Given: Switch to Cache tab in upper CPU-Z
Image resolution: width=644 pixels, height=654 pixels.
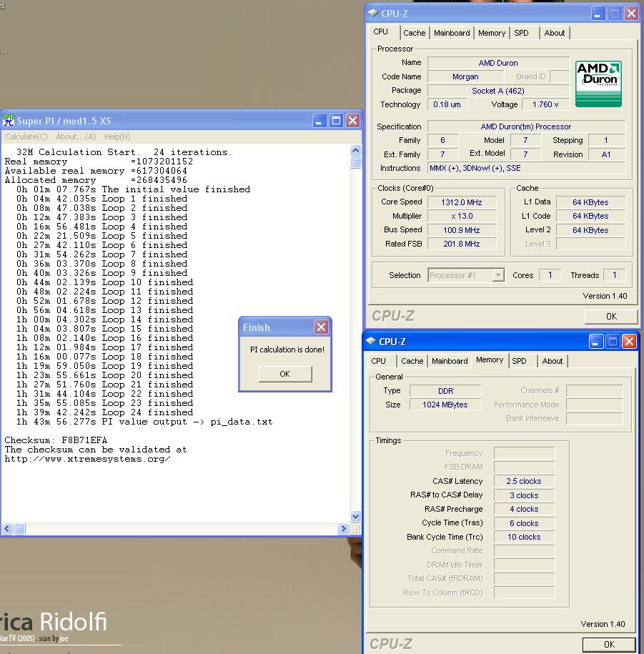Looking at the screenshot, I should [x=414, y=33].
